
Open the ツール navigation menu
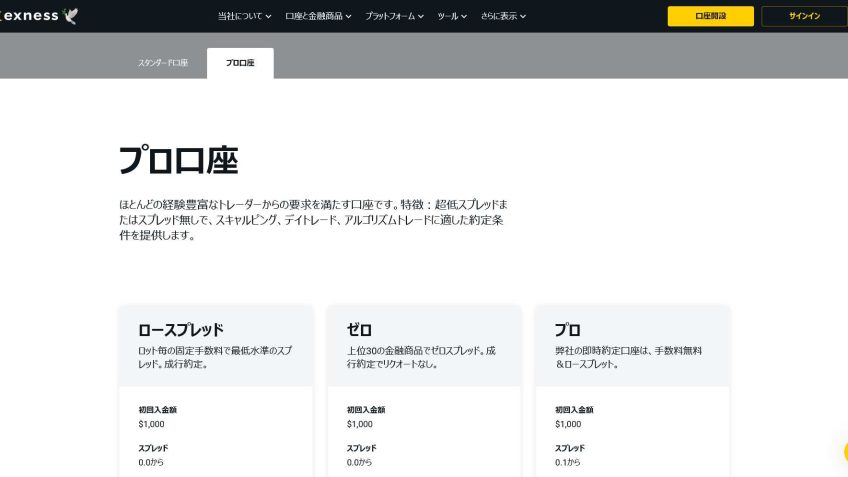coord(452,16)
